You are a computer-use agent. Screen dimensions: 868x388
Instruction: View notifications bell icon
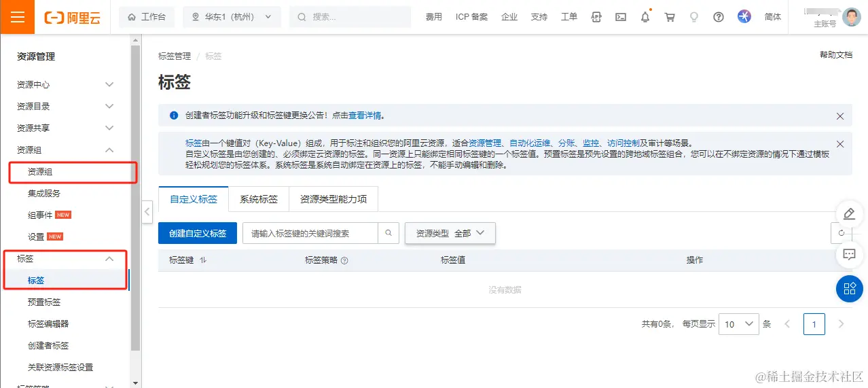click(645, 17)
